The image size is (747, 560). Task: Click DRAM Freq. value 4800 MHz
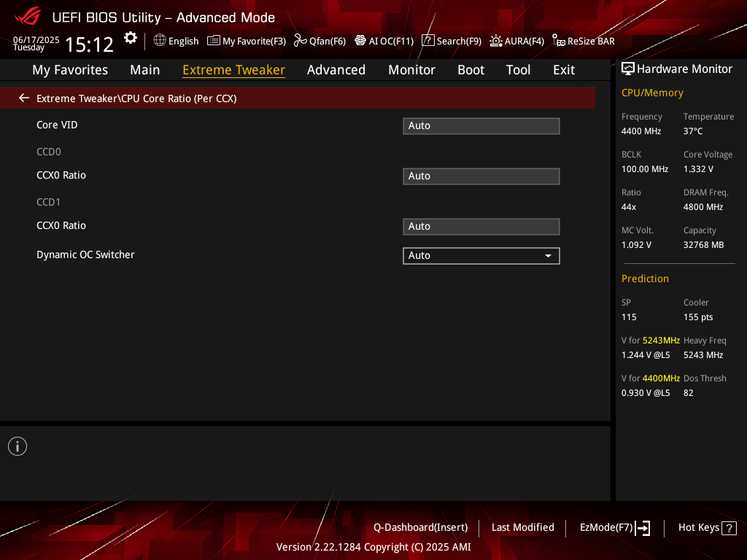(x=703, y=207)
